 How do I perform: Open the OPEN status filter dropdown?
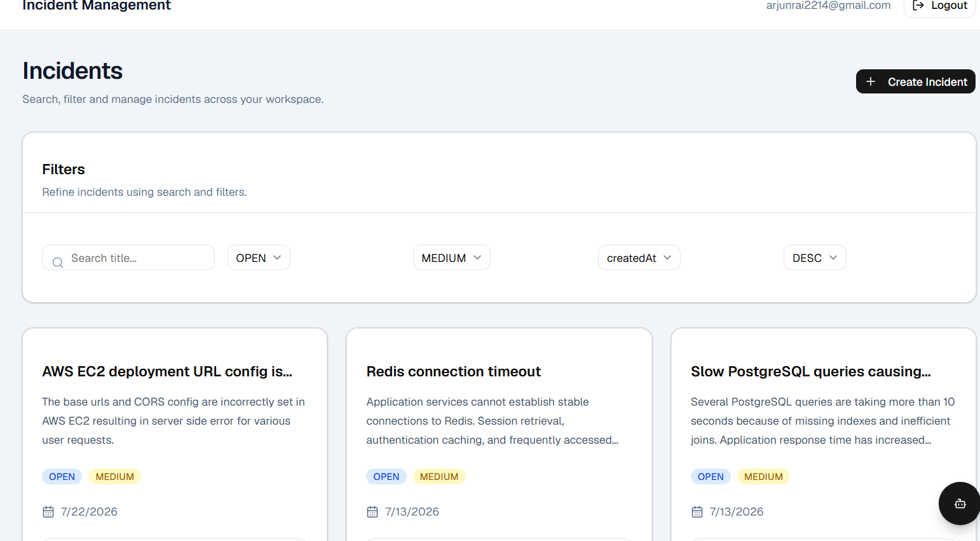click(259, 257)
